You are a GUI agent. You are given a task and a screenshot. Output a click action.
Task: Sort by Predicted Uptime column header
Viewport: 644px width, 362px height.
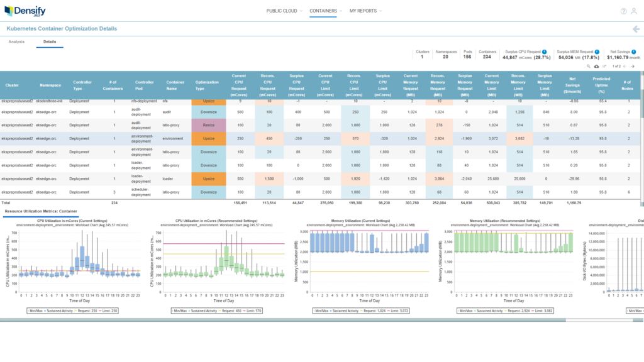click(601, 85)
